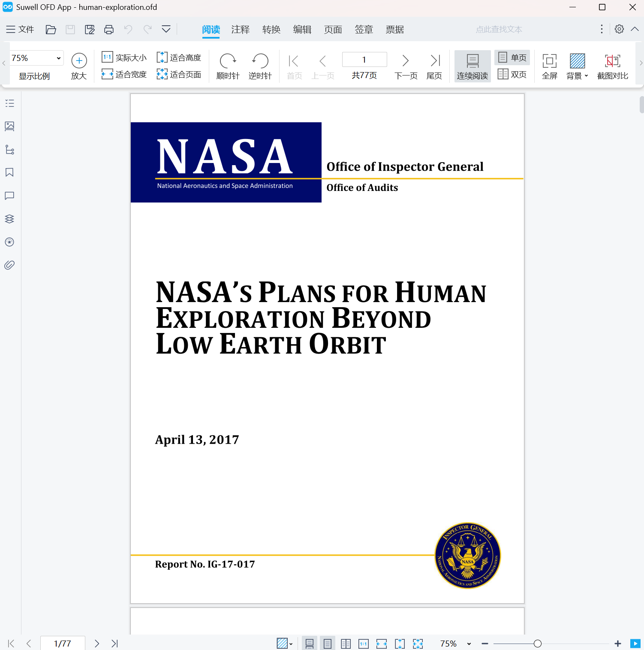This screenshot has width=644, height=650.
Task: Show the bookmarks panel
Action: (x=9, y=172)
